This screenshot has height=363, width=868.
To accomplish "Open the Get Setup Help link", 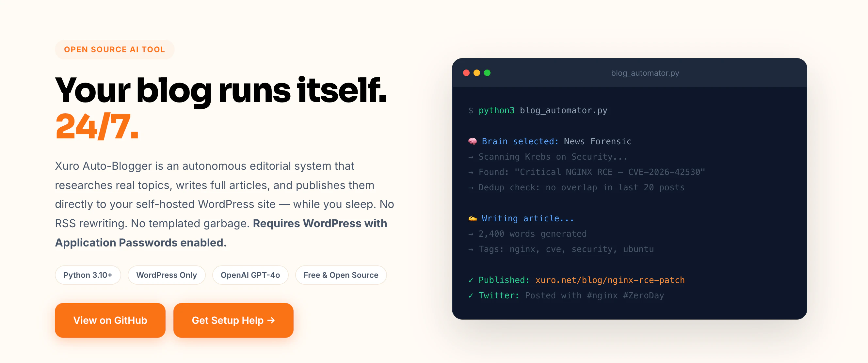I will click(x=233, y=320).
